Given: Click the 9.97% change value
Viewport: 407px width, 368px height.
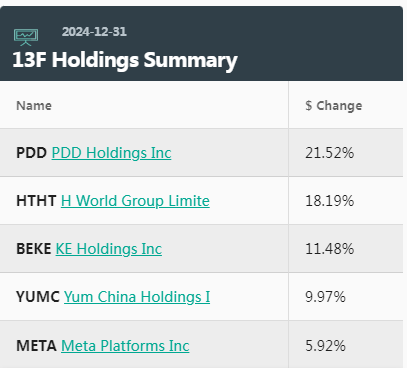Looking at the screenshot, I should click(325, 297).
